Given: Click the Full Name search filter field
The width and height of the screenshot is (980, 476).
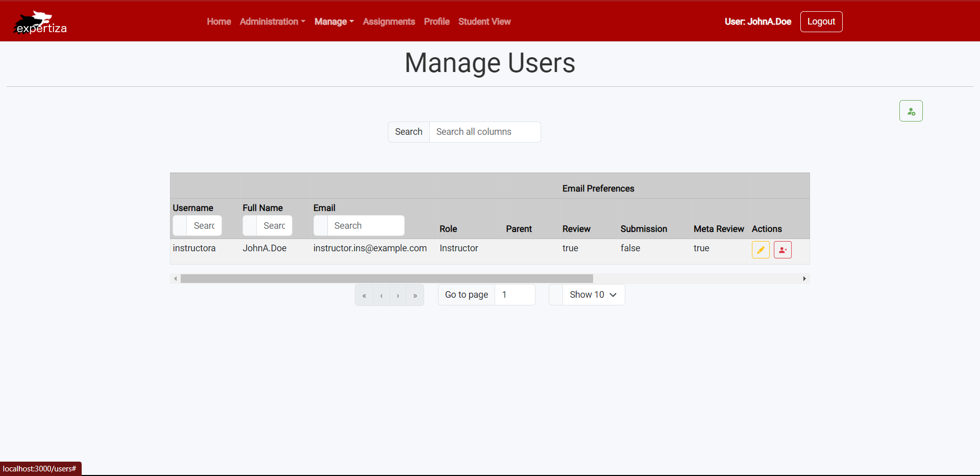Looking at the screenshot, I should [x=274, y=225].
